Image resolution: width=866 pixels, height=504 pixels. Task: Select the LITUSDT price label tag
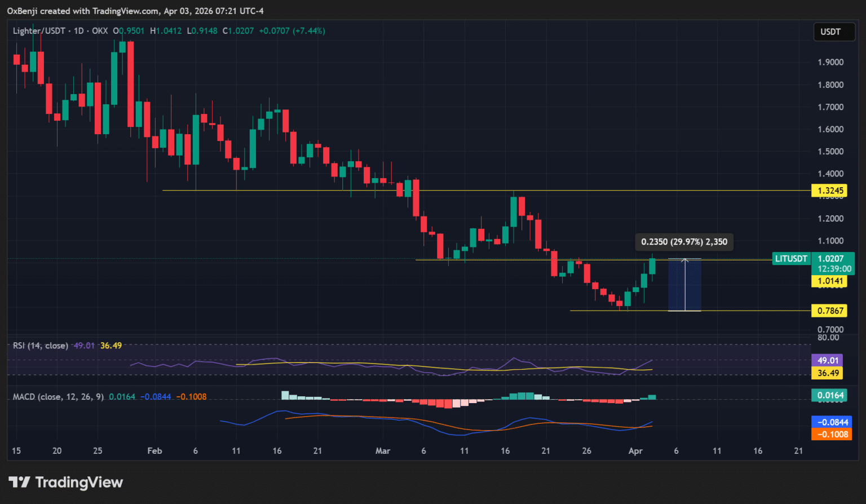pyautogui.click(x=791, y=259)
